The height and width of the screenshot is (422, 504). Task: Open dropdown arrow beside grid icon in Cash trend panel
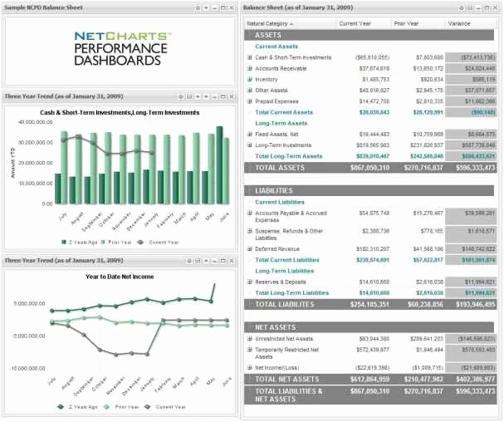(198, 96)
